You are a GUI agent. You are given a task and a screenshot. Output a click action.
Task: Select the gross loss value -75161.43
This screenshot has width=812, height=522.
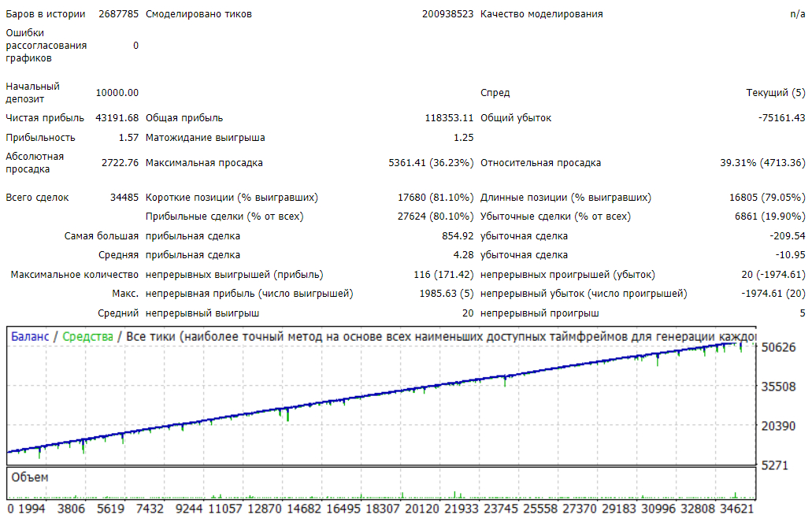(x=782, y=118)
